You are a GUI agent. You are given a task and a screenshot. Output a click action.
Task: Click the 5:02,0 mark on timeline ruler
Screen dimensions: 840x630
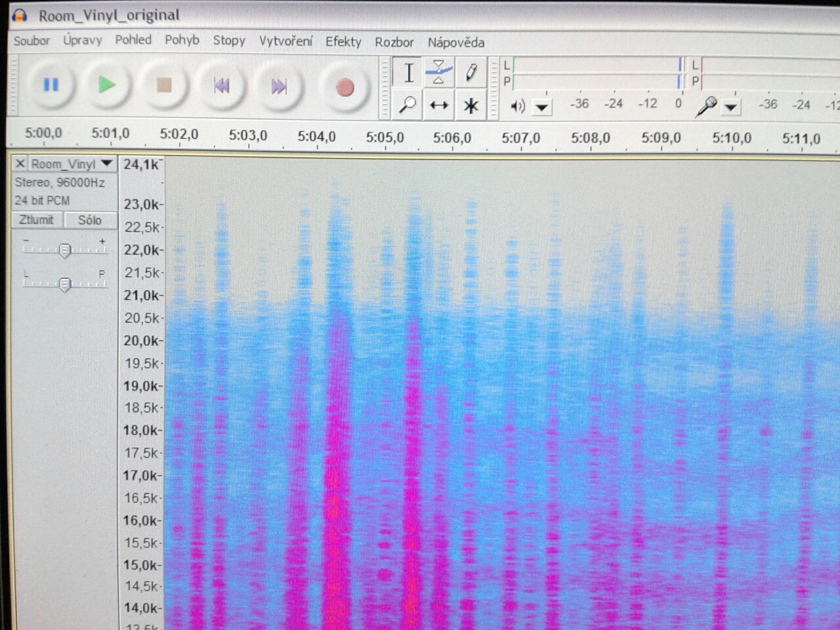pyautogui.click(x=179, y=135)
